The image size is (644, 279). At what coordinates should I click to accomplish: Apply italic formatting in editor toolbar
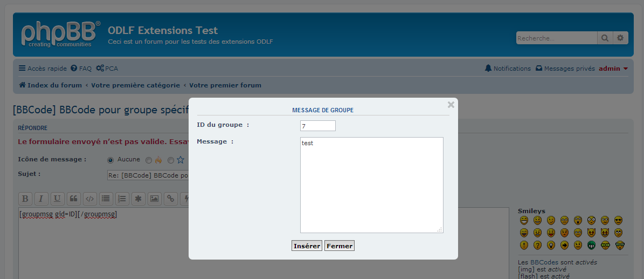(41, 199)
